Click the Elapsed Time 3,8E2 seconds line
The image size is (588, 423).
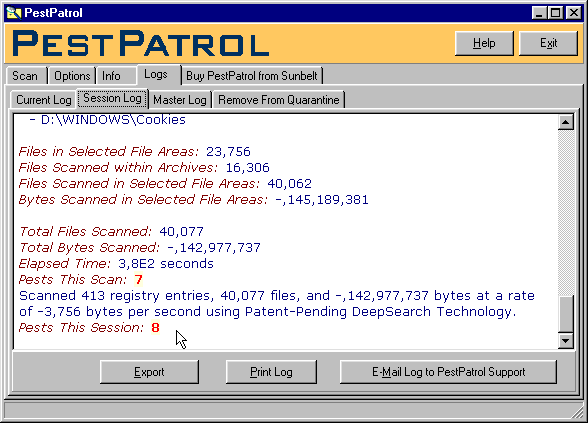coord(116,264)
